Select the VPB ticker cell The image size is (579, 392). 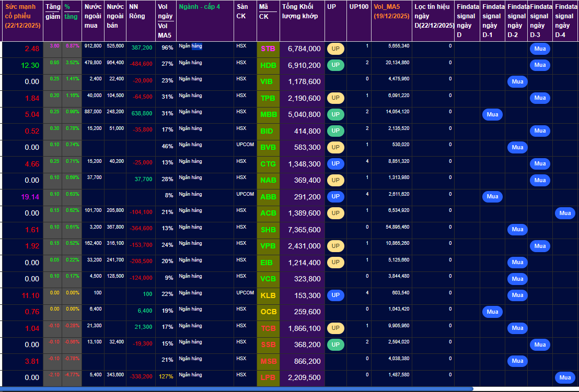coord(268,246)
